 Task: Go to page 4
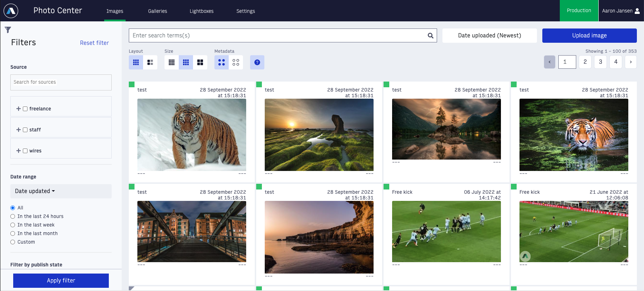click(616, 62)
